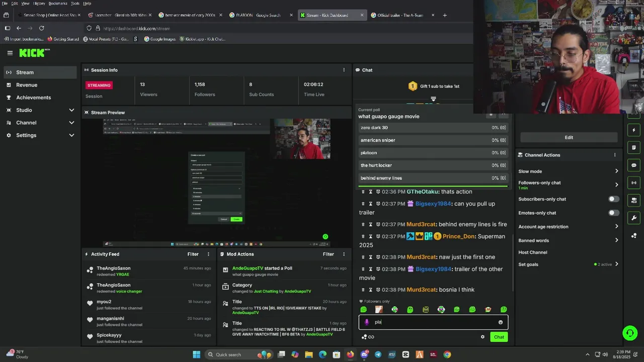Open Followers-only chat options arrow
Screen dimensions: 644x362
pos(616,185)
